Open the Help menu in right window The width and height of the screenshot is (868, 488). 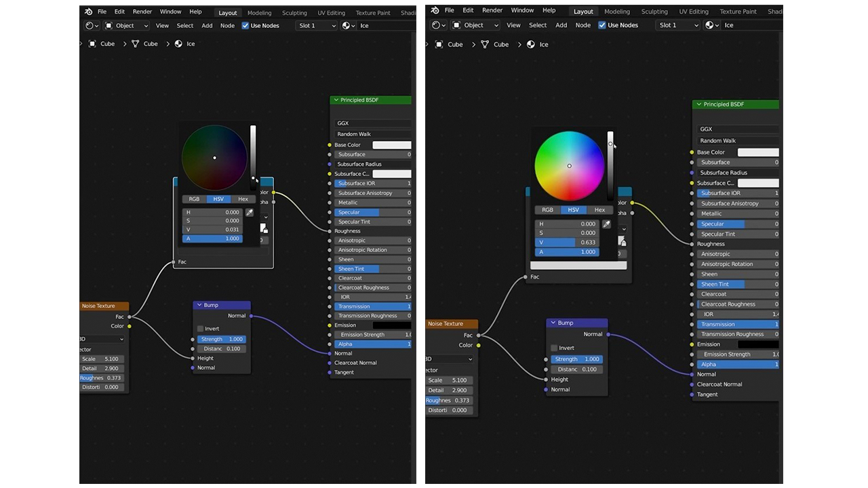click(x=549, y=10)
